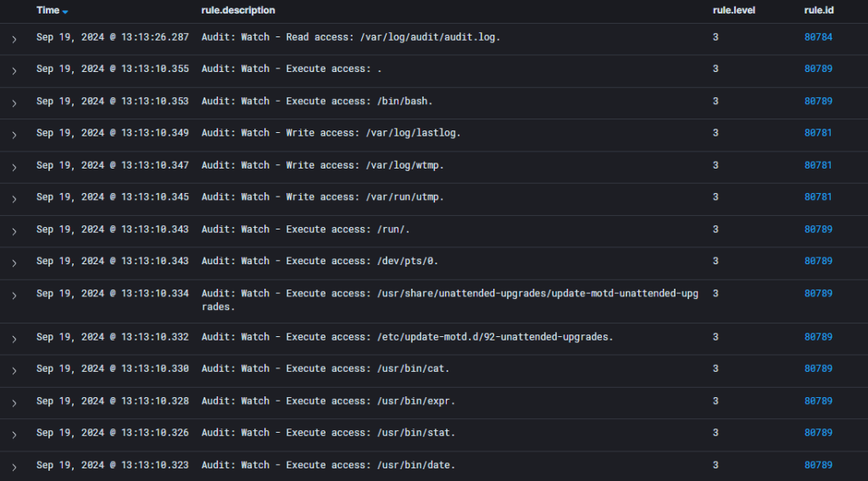Viewport: 868px width, 481px height.
Task: Sort by the Time column header
Action: pyautogui.click(x=47, y=10)
